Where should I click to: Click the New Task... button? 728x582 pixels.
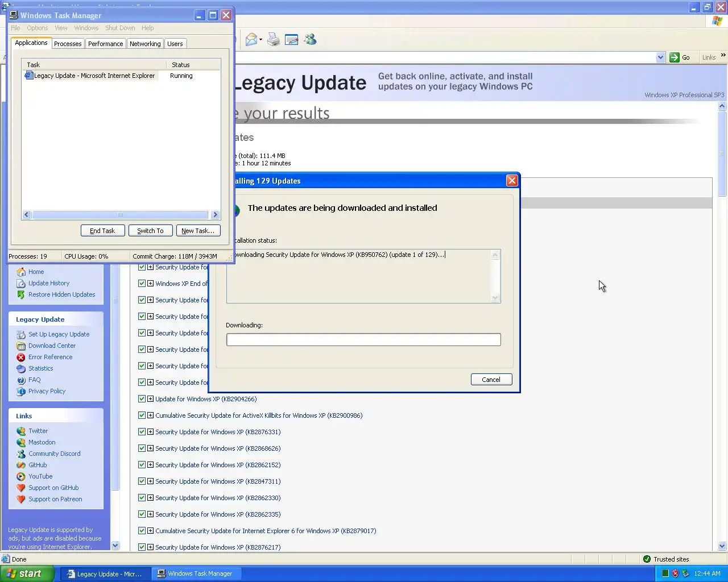[198, 231]
